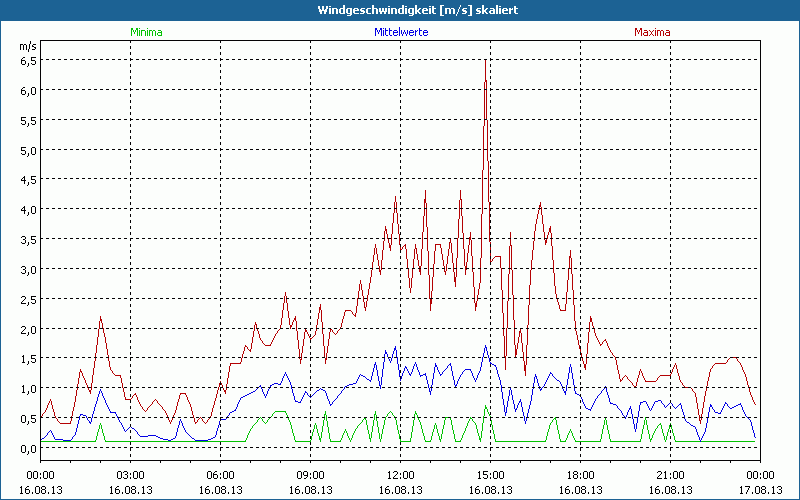The width and height of the screenshot is (800, 500).
Task: Click the 1,0 y-axis tick label
Action: click(x=28, y=388)
